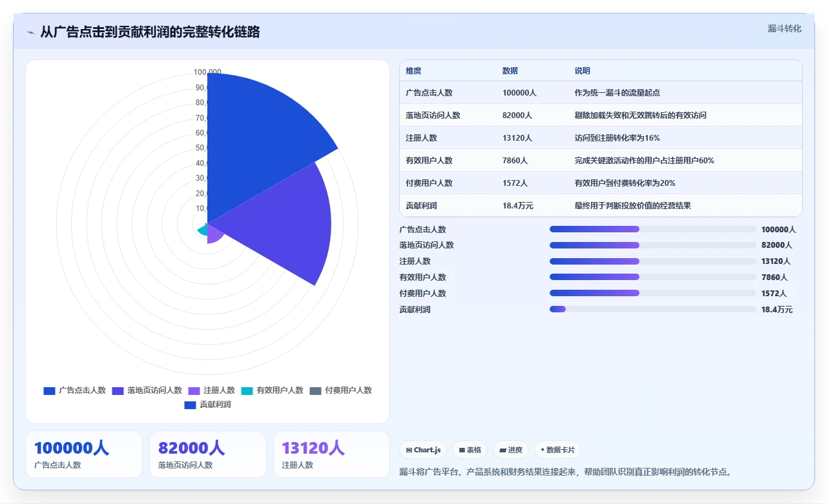Click the 访问到注册转化率为16% description
The height and width of the screenshot is (504, 828).
617,138
